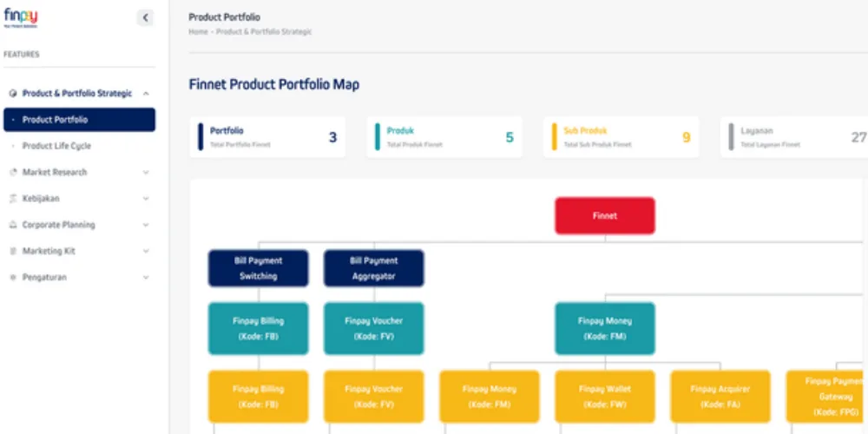Expand the Marketing Kit chevron

(x=146, y=251)
